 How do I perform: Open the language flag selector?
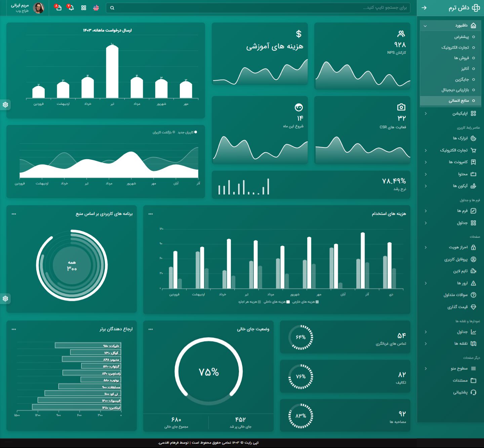(96, 8)
